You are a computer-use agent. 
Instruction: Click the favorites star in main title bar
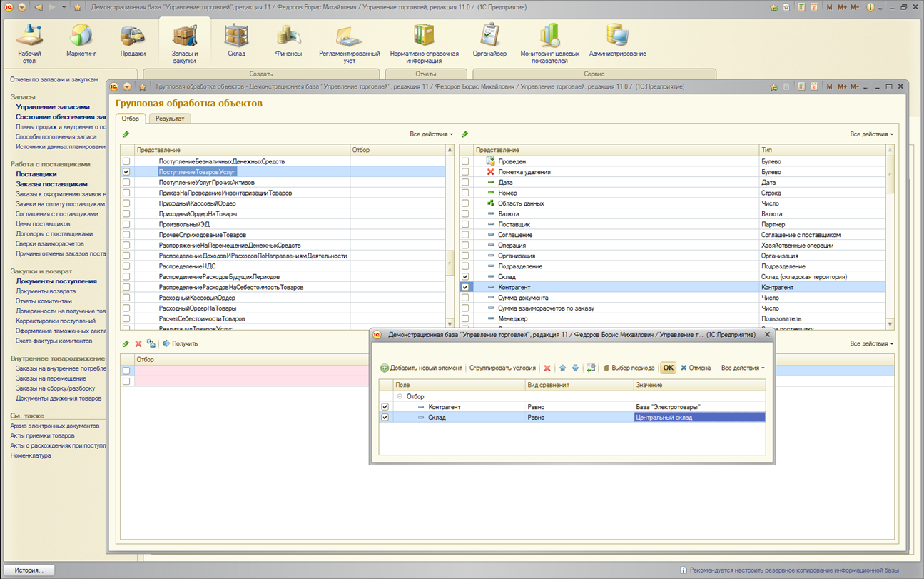[77, 7]
